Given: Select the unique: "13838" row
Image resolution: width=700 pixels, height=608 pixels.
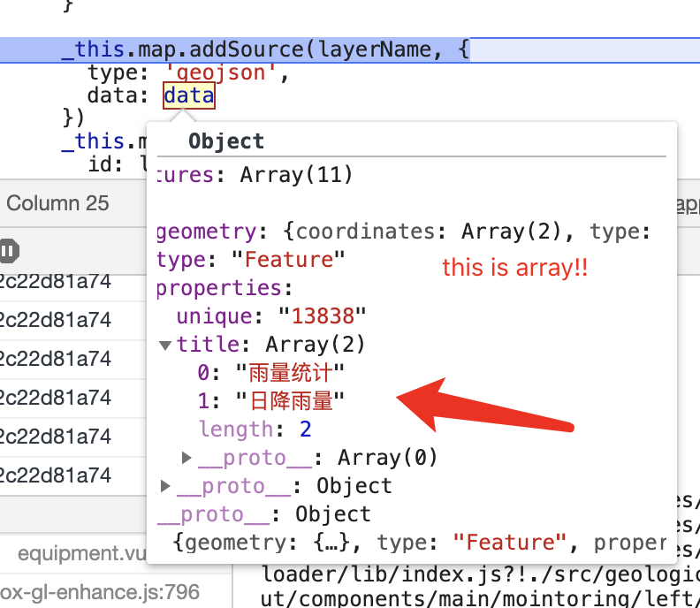Looking at the screenshot, I should (x=271, y=316).
